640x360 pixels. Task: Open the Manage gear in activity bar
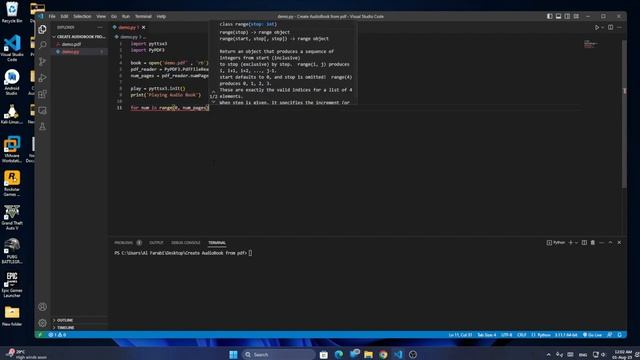click(42, 323)
